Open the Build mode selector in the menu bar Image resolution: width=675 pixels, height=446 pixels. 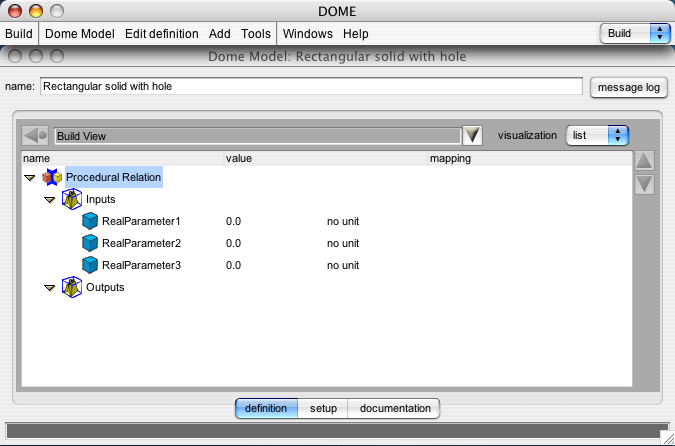point(635,34)
